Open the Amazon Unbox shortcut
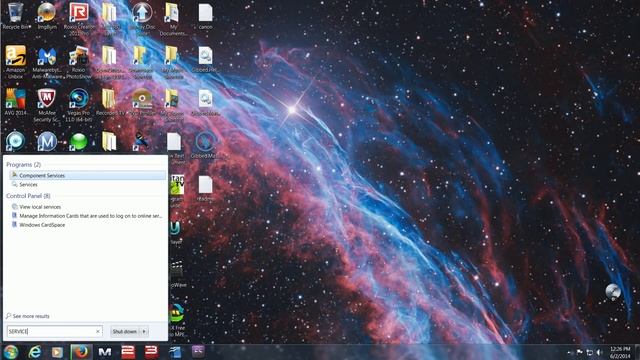 click(x=16, y=61)
